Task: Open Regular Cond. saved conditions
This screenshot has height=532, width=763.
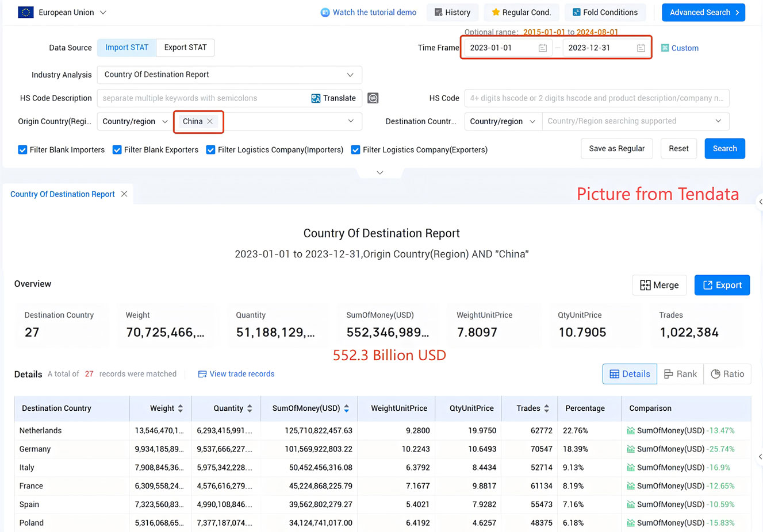Action: pyautogui.click(x=522, y=12)
